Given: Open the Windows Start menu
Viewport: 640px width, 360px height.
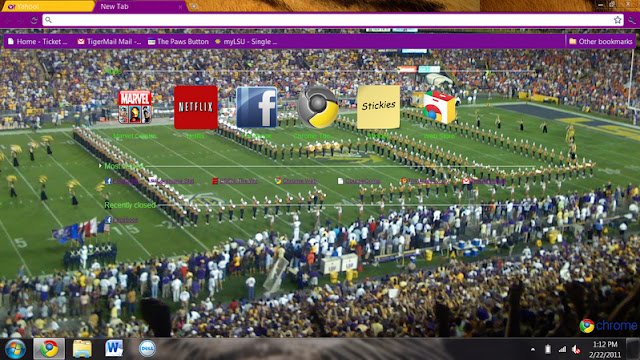Looking at the screenshot, I should pyautogui.click(x=16, y=349).
